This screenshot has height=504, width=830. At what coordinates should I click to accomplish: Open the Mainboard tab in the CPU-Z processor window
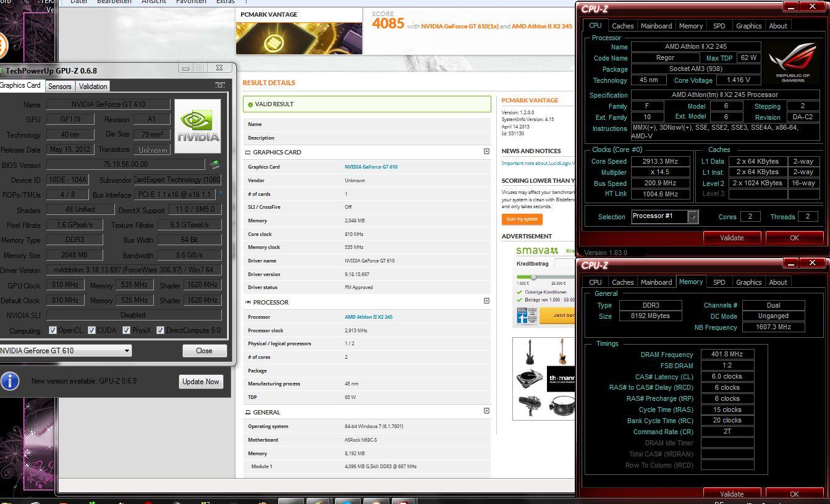pos(656,26)
